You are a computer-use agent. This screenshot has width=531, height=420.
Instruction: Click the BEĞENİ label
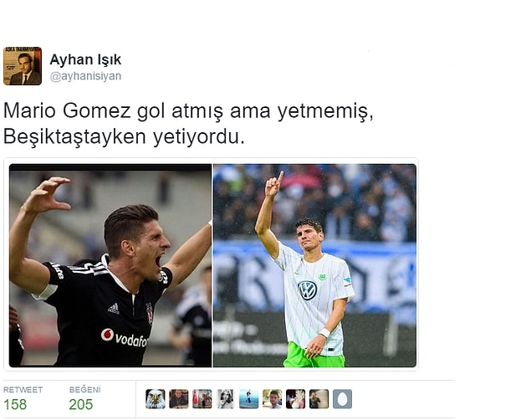(85, 390)
